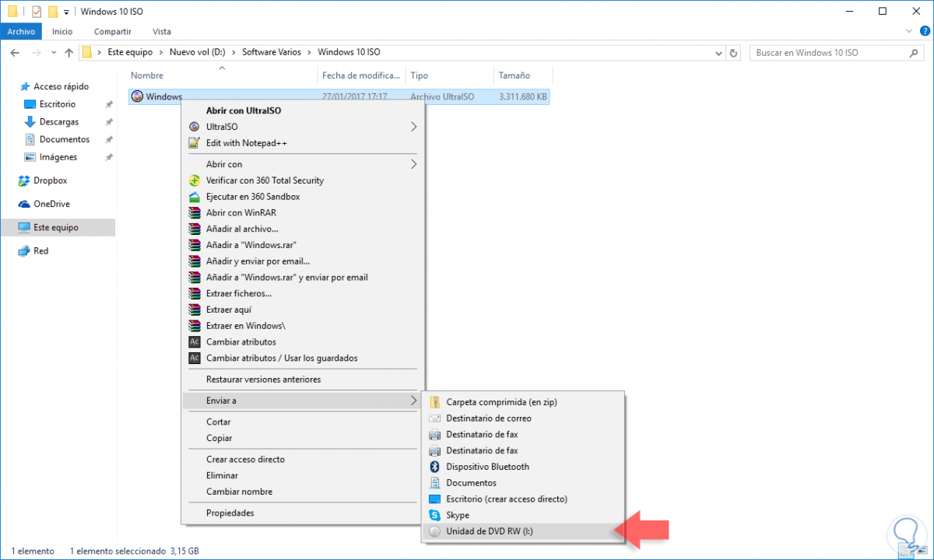
Task: Select Red in navigation pane
Action: coord(40,251)
